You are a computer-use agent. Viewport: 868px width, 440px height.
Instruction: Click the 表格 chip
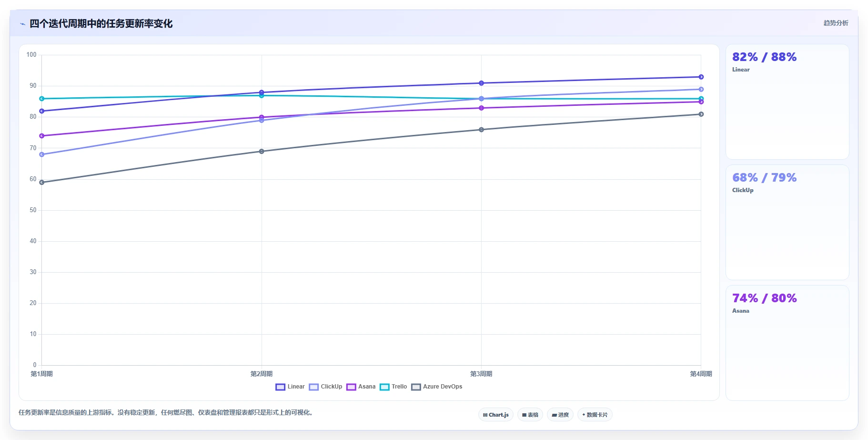coord(530,415)
